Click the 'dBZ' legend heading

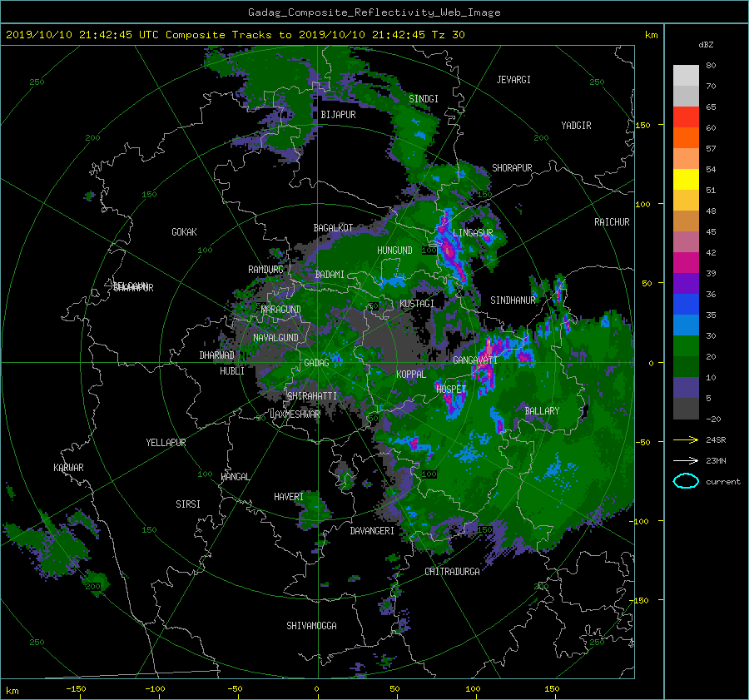[x=706, y=44]
